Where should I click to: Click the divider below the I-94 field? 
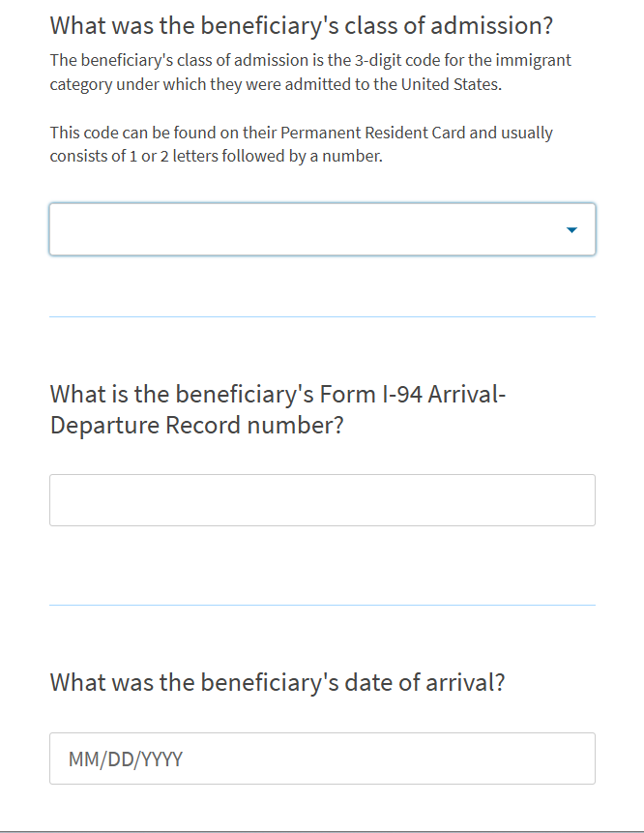pyautogui.click(x=322, y=605)
